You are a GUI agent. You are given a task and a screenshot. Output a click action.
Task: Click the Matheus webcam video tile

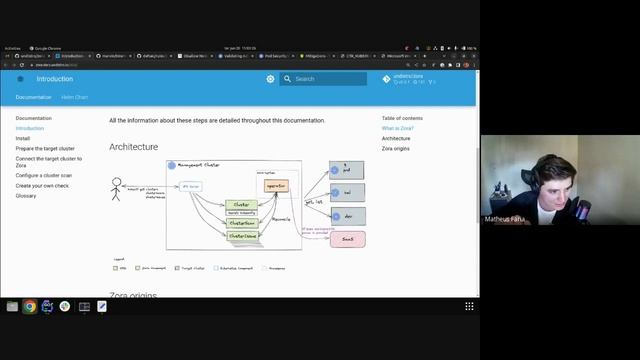coord(560,180)
